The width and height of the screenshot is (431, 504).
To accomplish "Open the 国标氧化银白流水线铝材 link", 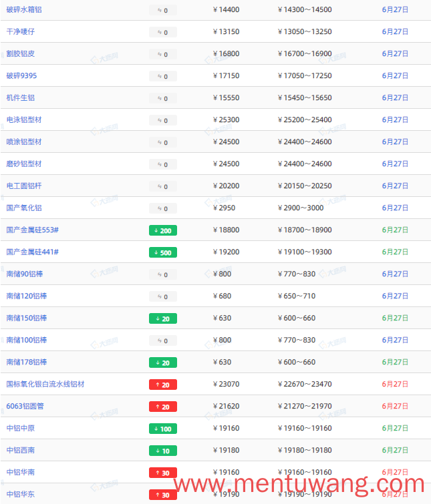I will point(45,384).
